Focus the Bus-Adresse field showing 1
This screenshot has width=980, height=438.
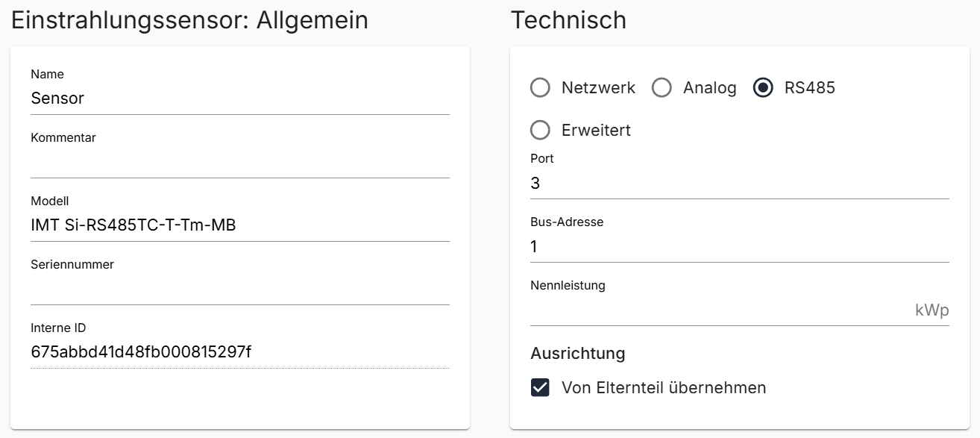pos(738,247)
